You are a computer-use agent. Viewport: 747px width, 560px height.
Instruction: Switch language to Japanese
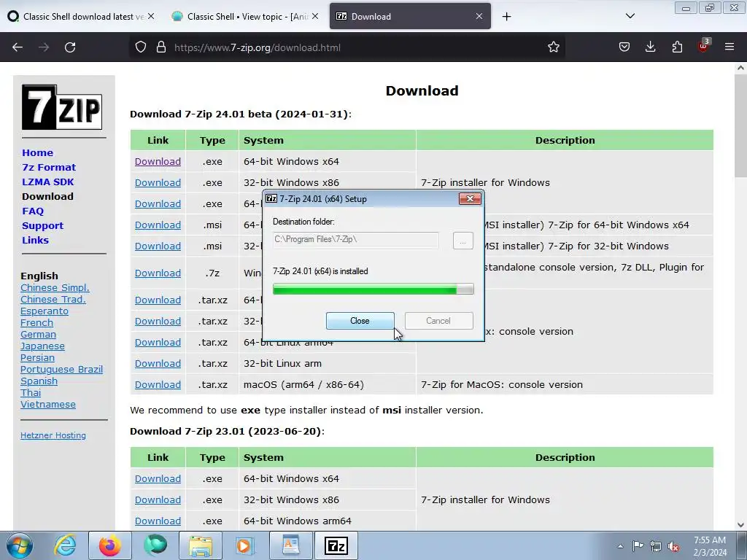42,346
